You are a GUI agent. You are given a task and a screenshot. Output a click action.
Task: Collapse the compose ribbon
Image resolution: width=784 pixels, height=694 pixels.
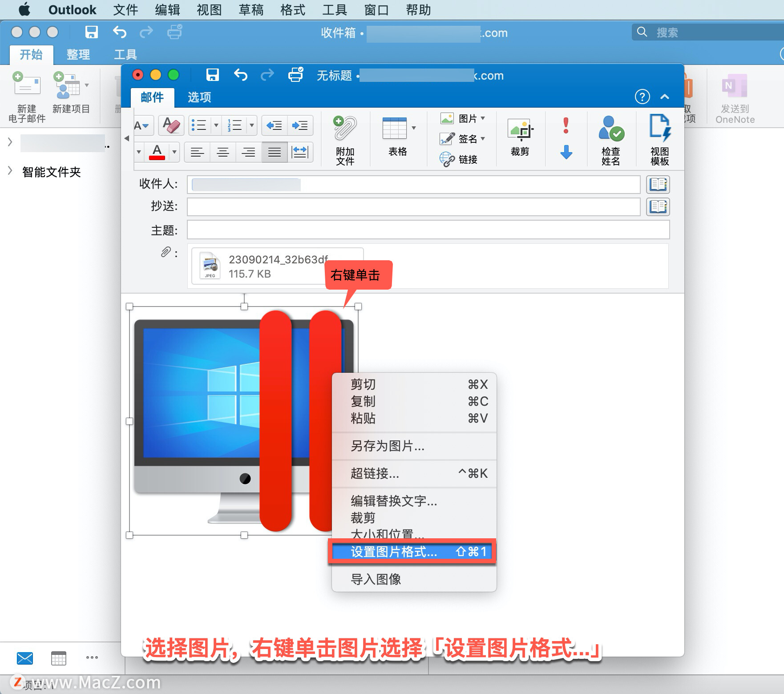(665, 97)
